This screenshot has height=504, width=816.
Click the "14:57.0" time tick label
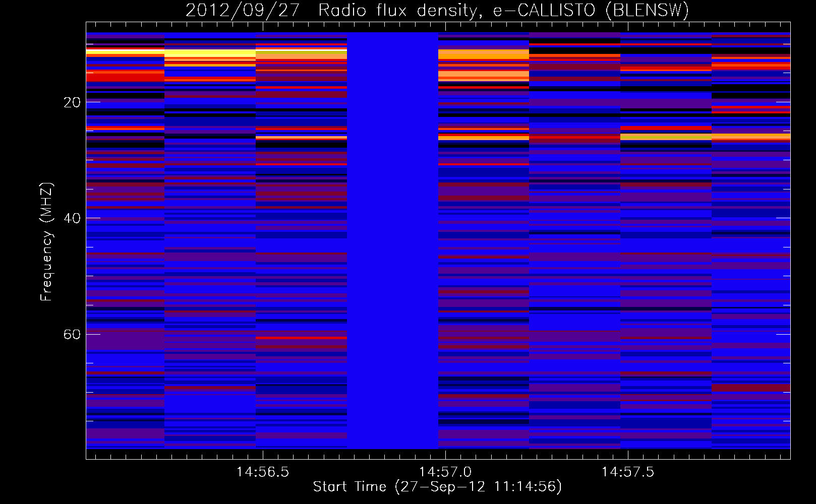445,472
